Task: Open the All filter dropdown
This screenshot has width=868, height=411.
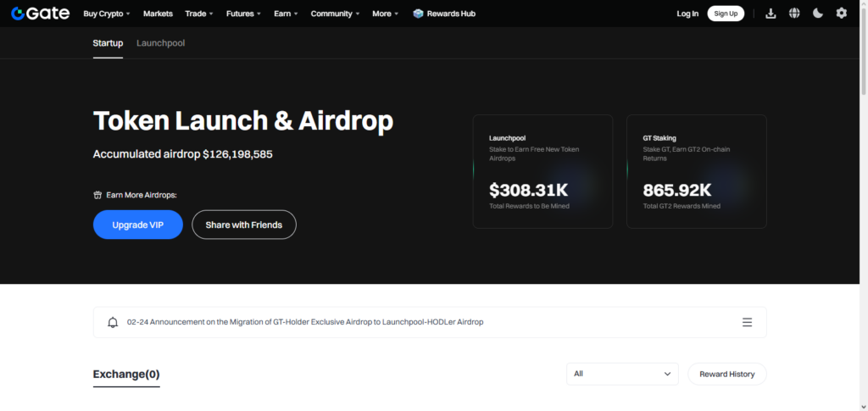Action: point(622,374)
